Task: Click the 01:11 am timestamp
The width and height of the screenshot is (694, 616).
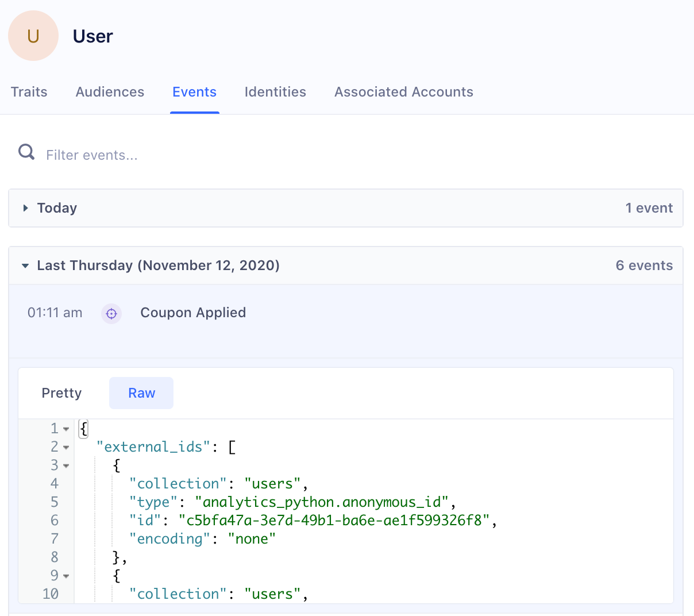Action: click(55, 313)
